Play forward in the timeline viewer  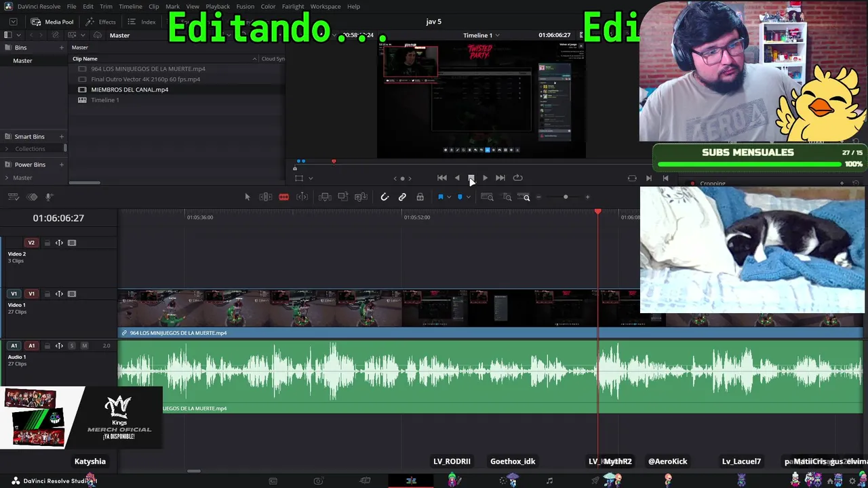[x=485, y=178]
